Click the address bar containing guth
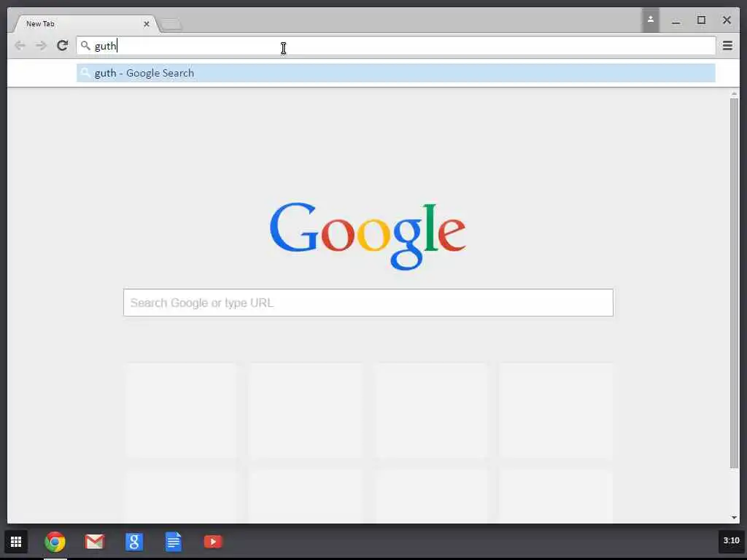This screenshot has width=747, height=560. pos(396,46)
